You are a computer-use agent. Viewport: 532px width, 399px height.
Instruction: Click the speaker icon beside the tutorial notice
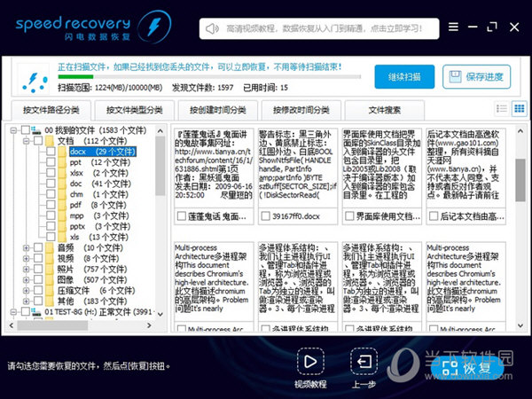point(212,27)
